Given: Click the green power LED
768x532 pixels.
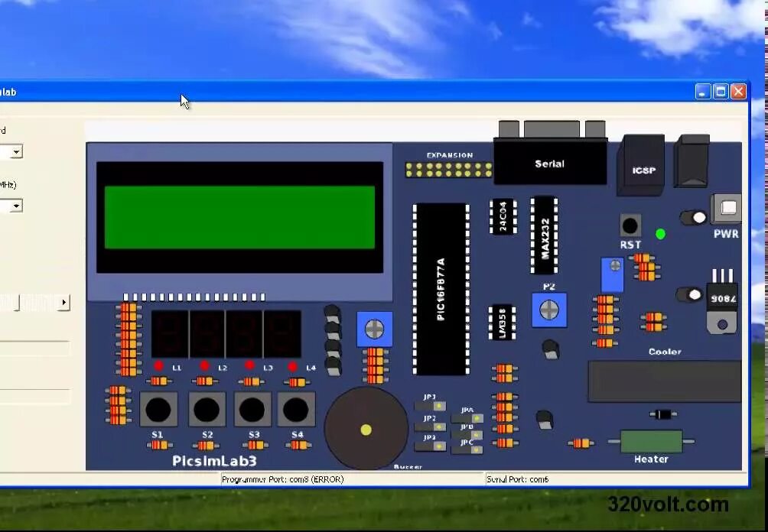Looking at the screenshot, I should click(x=660, y=235).
